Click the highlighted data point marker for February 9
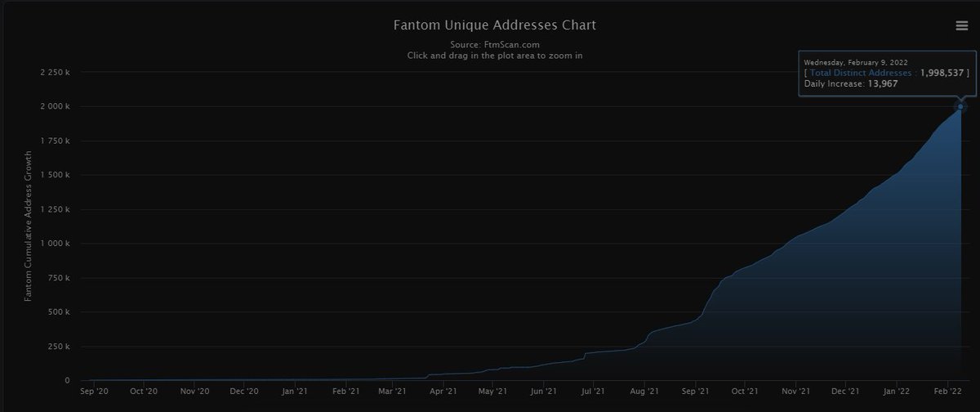Screen dimensions: 980x412 click(x=961, y=106)
